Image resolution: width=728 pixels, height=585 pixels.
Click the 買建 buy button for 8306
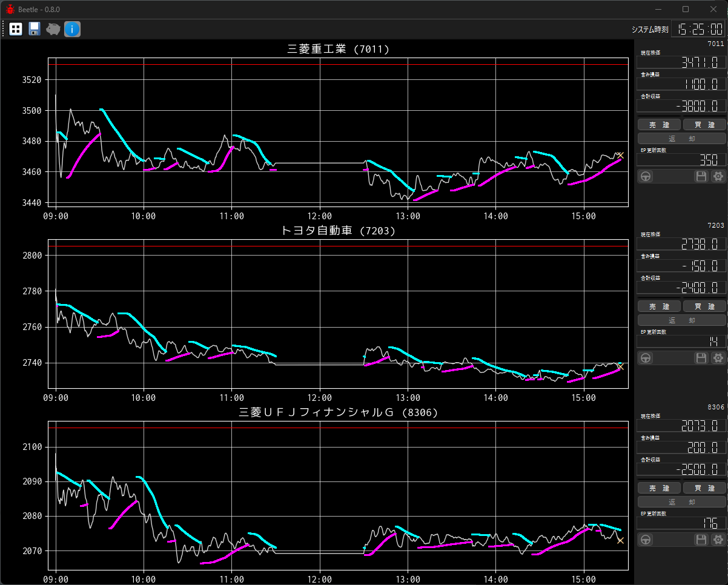tap(704, 488)
